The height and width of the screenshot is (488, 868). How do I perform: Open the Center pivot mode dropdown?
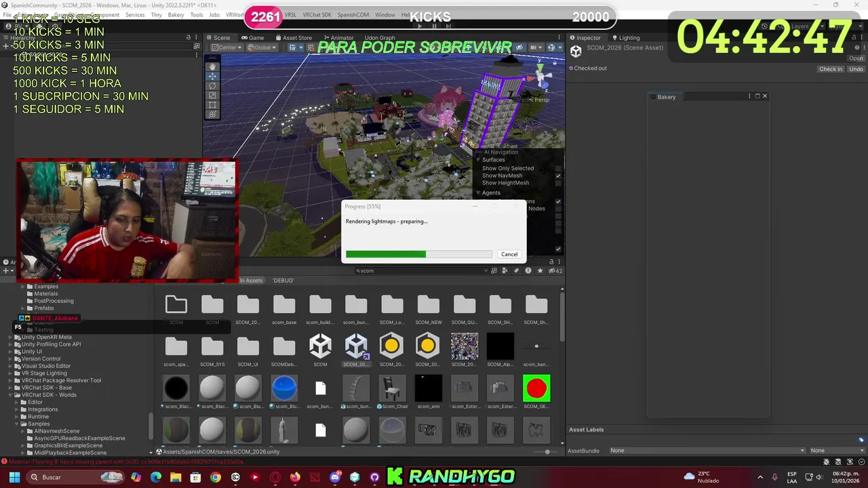(226, 47)
